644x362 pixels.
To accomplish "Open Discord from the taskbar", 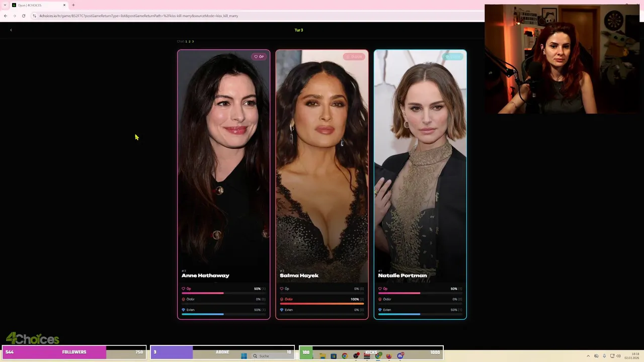I will [400, 356].
